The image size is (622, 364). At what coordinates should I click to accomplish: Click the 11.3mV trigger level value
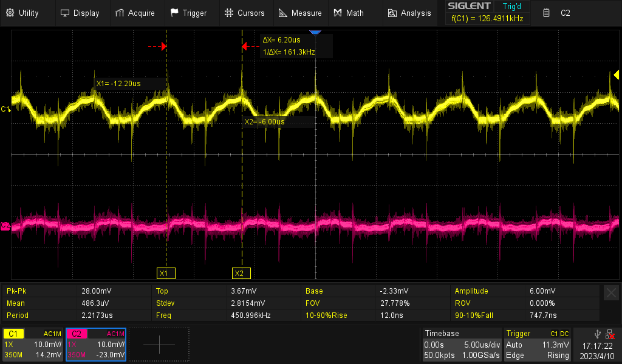click(x=555, y=345)
